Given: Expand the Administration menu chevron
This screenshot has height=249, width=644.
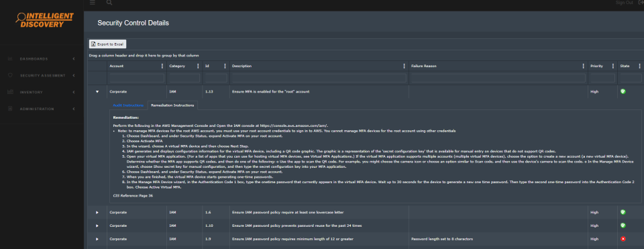Looking at the screenshot, I should tap(74, 109).
